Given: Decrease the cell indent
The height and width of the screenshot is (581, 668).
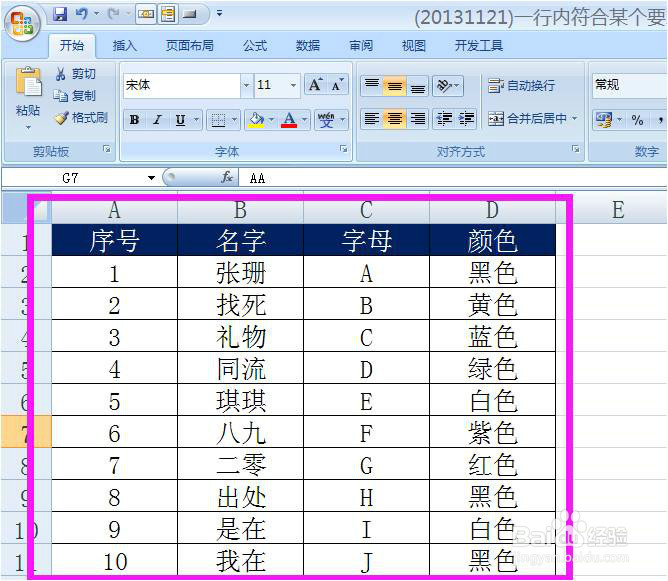Looking at the screenshot, I should 444,119.
